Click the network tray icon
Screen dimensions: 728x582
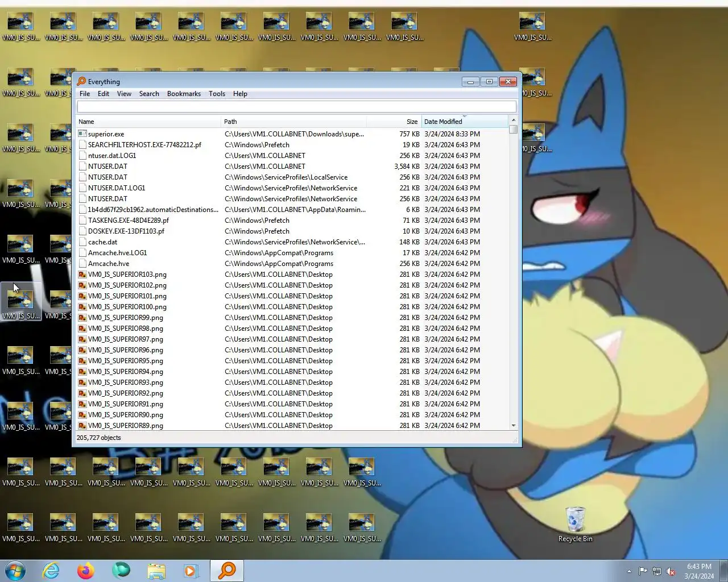coord(657,571)
